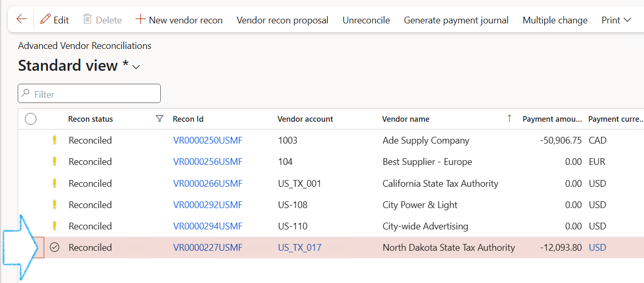Sort by Payment amount column header

tap(552, 119)
